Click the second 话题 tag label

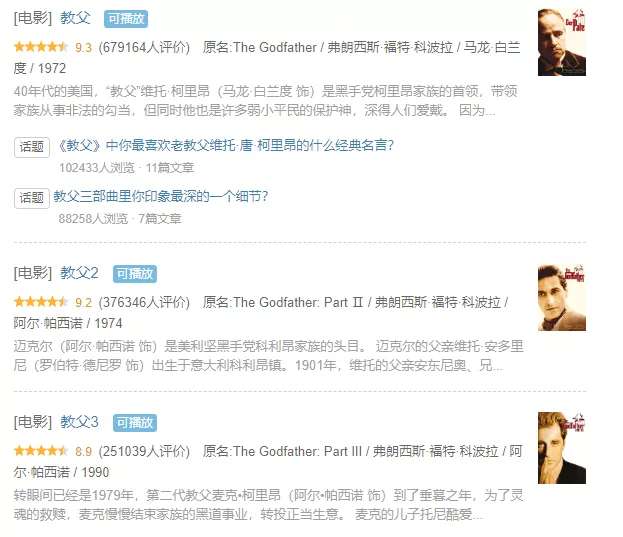pyautogui.click(x=32, y=198)
